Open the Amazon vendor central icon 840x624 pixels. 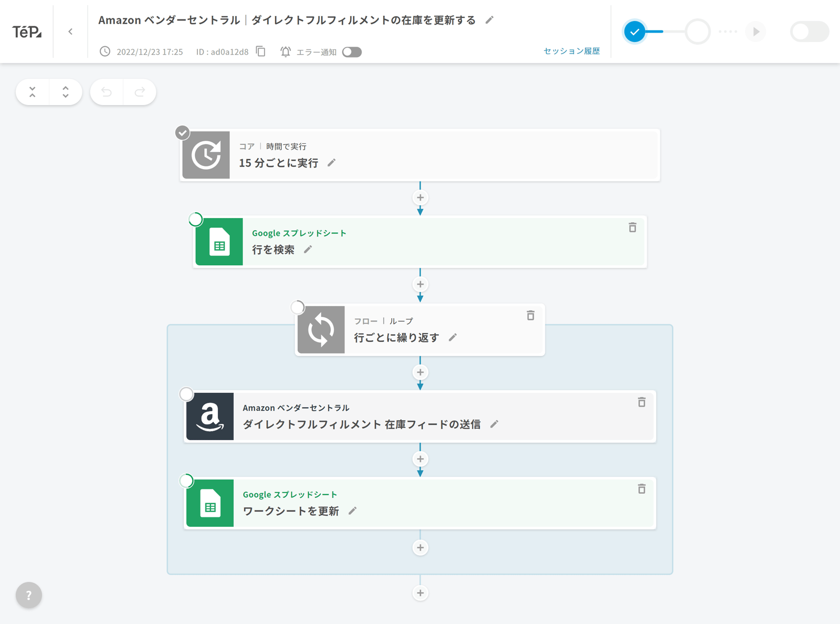210,417
